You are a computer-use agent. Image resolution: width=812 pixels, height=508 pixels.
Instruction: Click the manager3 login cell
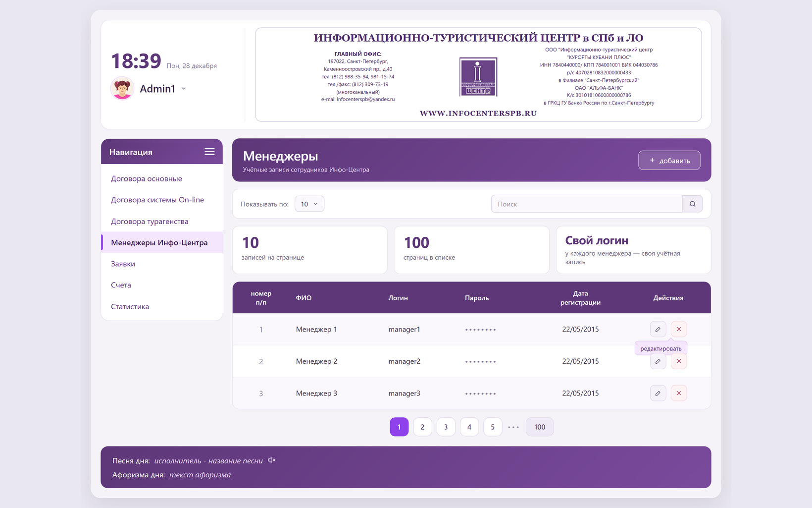(x=404, y=393)
